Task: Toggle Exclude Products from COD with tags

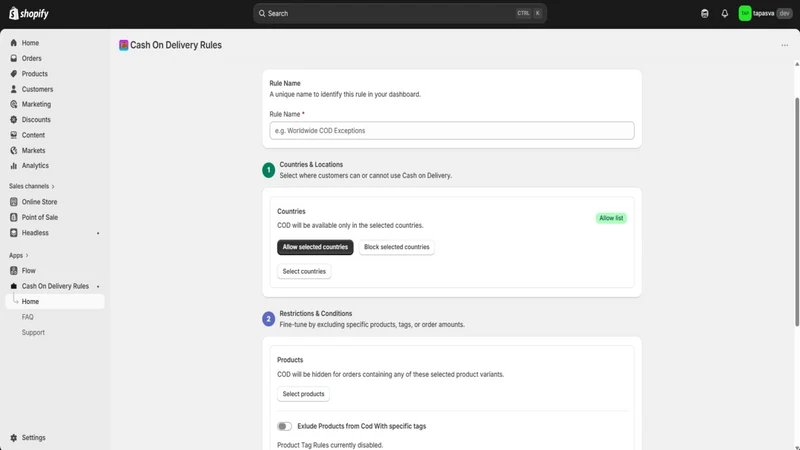Action: pyautogui.click(x=284, y=426)
